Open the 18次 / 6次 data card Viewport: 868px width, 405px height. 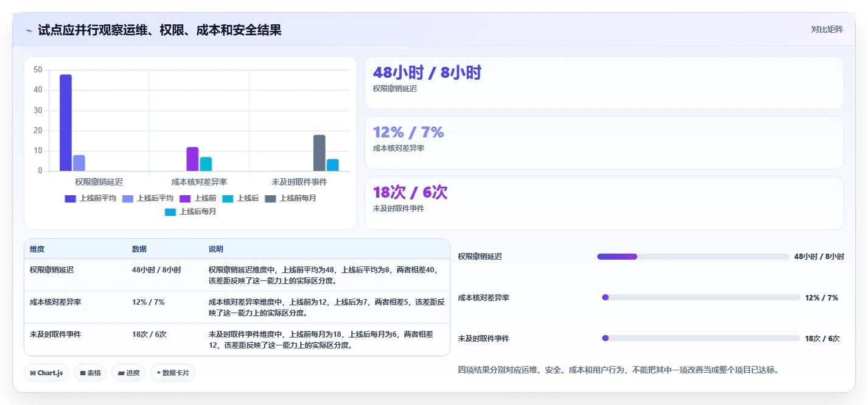point(604,202)
